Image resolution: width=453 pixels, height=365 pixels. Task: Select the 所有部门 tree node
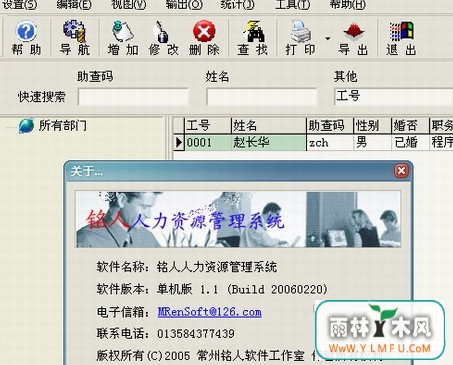coord(63,126)
